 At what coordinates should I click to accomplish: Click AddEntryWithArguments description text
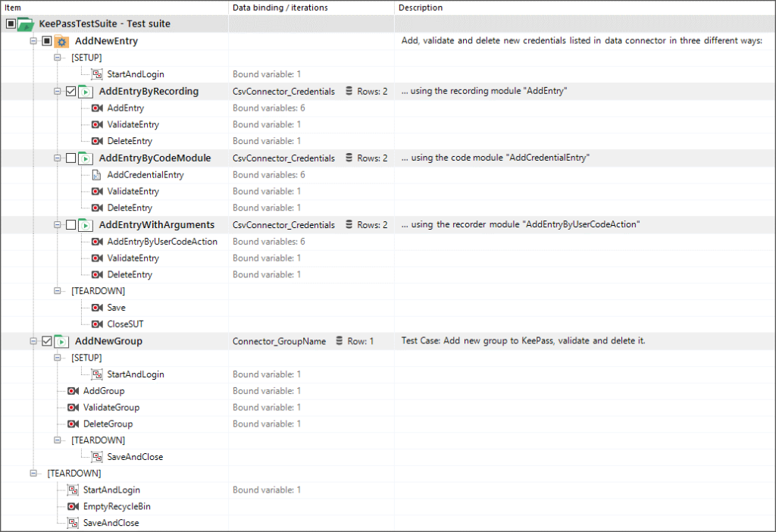(520, 224)
